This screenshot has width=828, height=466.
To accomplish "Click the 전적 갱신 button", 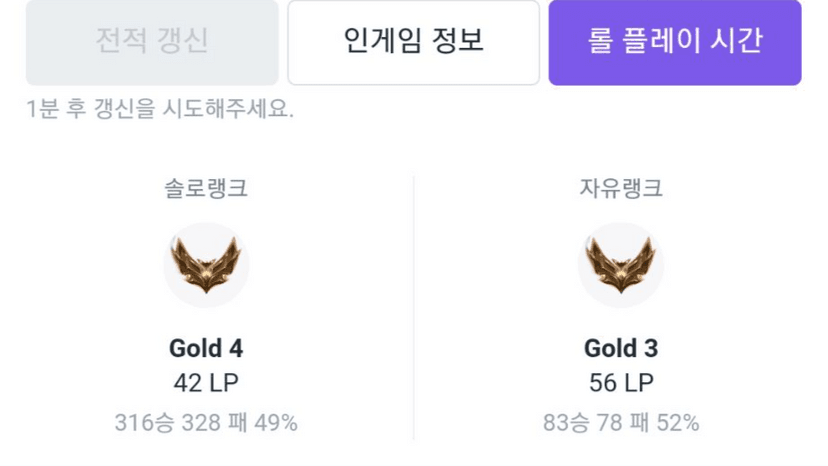I will [152, 42].
